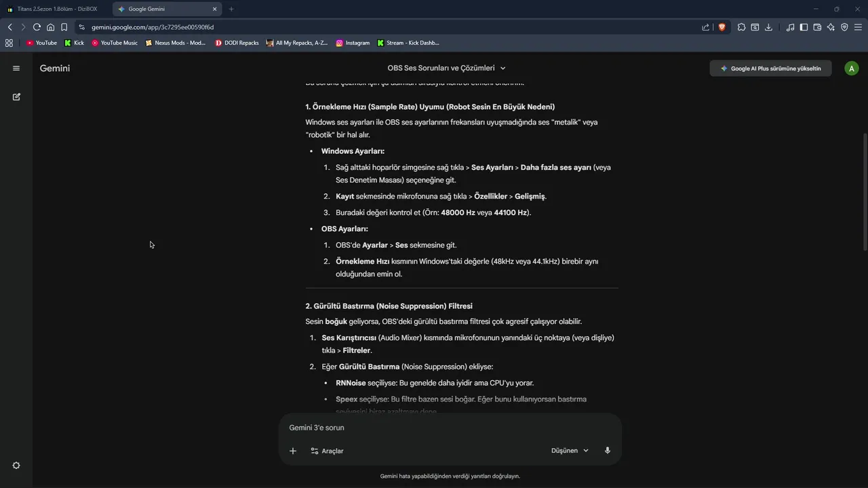Open the tab search icon
Image resolution: width=868 pixels, height=488 pixels.
755,27
